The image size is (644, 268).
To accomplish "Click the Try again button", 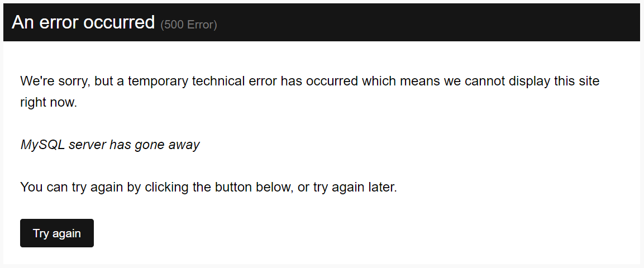I will 56,233.
